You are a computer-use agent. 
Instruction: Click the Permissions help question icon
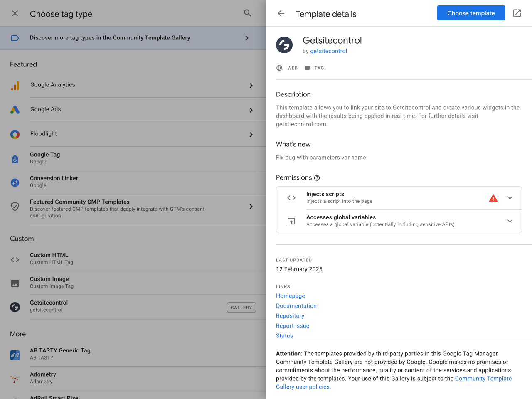tap(317, 178)
